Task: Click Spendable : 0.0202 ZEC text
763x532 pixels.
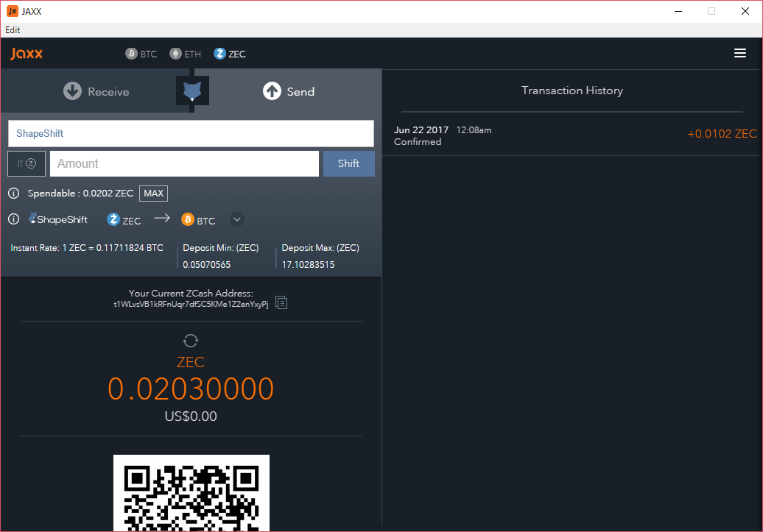Action: (x=80, y=193)
